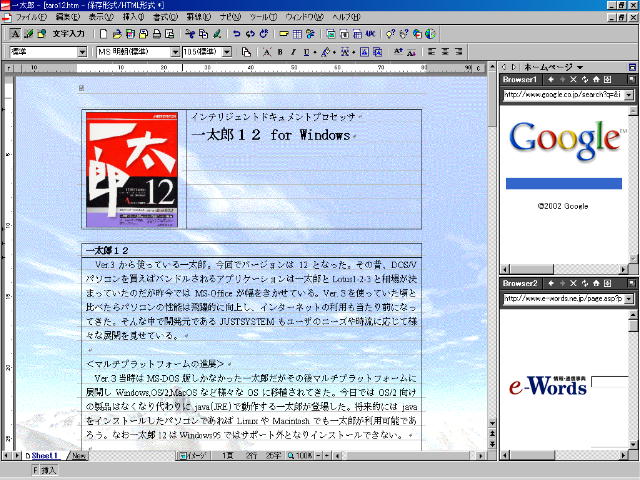The image size is (640, 480).
Task: Click the Undo arrow icon
Action: click(x=237, y=34)
